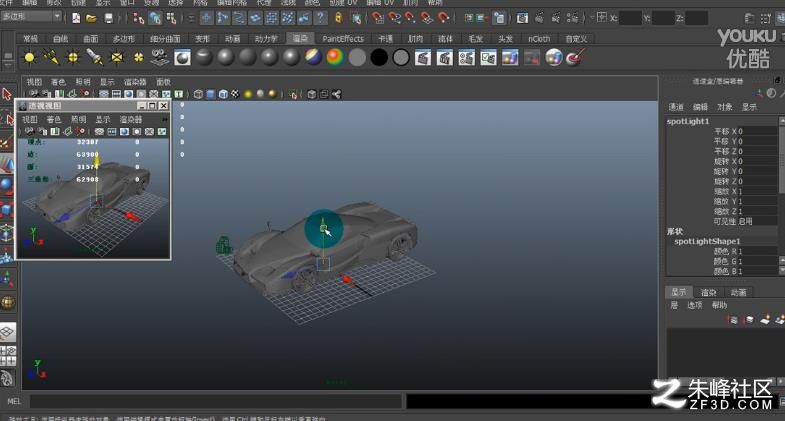
Task: Open the material editor shelf icon
Action: (182, 58)
